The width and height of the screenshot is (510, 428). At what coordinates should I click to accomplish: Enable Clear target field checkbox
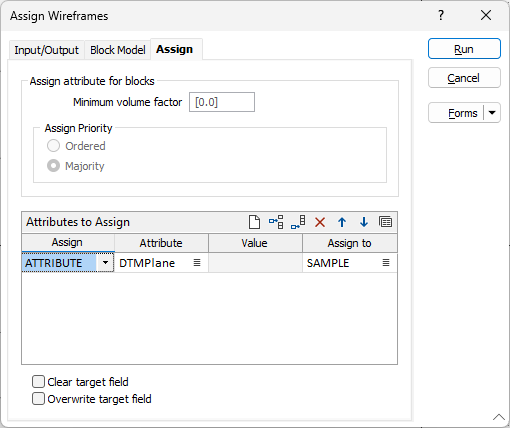pos(38,382)
